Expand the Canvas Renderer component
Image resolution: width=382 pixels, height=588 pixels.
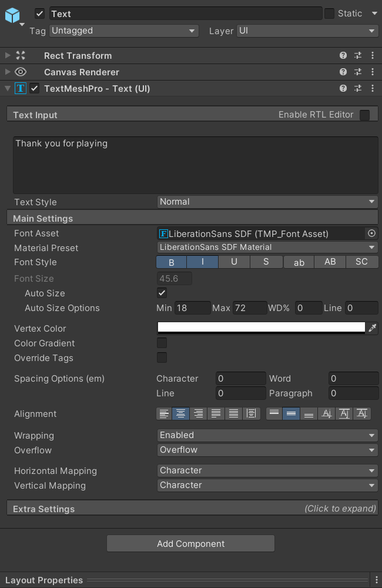tap(8, 72)
